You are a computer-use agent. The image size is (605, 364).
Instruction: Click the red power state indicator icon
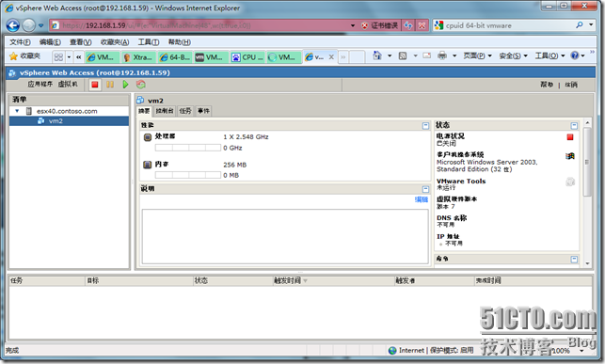coord(570,137)
